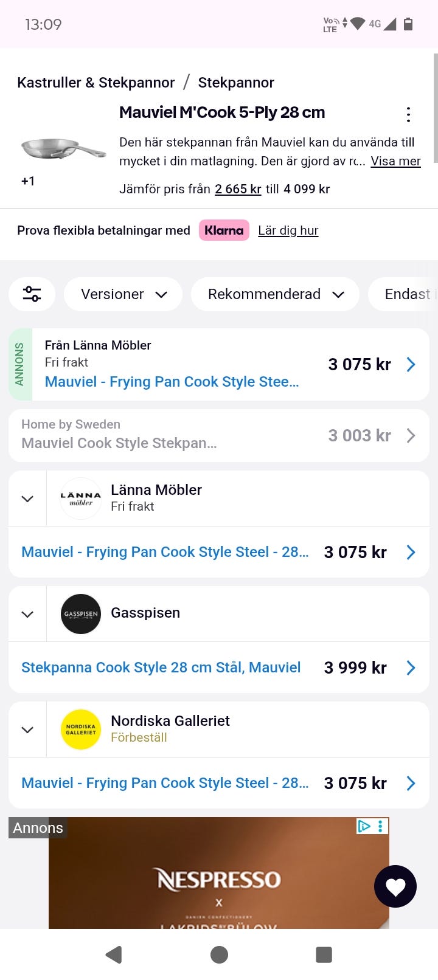Expand the Gasspisen offer details

27,614
